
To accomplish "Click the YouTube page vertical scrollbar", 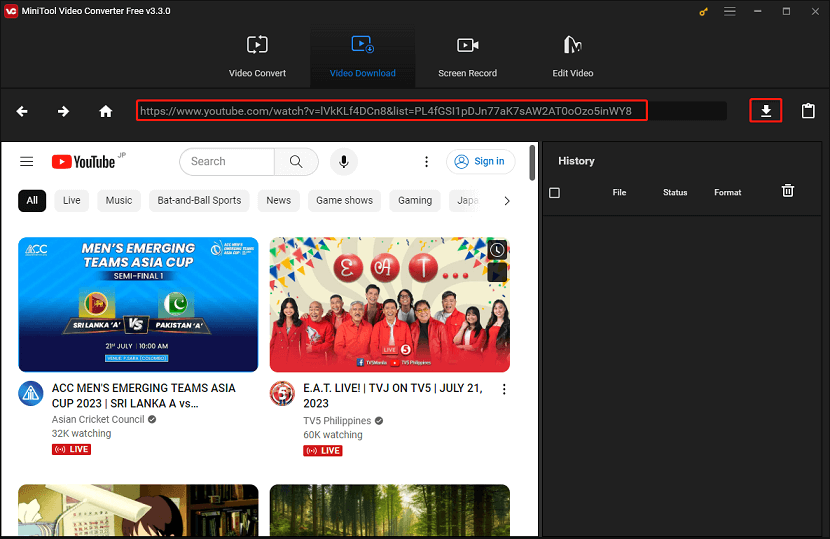I will click(532, 163).
